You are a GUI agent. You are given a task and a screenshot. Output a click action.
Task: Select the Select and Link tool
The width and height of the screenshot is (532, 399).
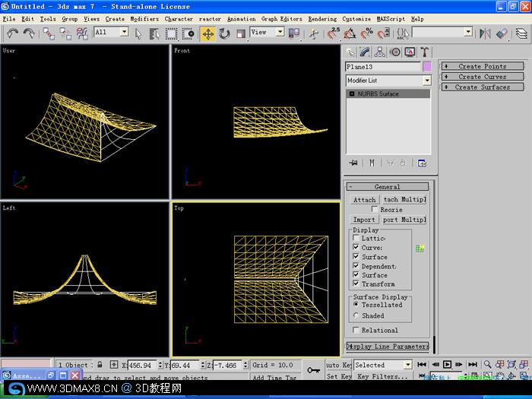49,33
